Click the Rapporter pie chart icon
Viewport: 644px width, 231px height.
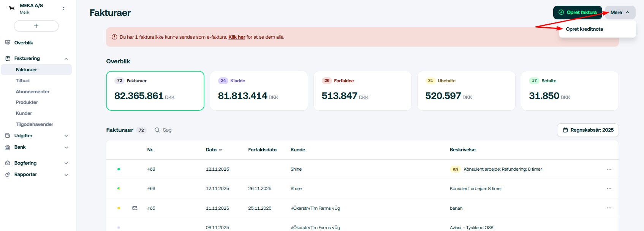pos(8,174)
